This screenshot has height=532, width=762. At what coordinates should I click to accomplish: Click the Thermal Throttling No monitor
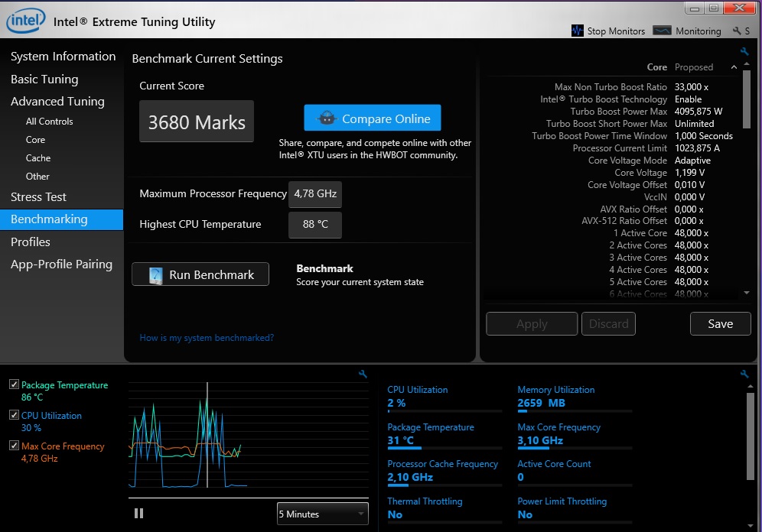(444, 509)
